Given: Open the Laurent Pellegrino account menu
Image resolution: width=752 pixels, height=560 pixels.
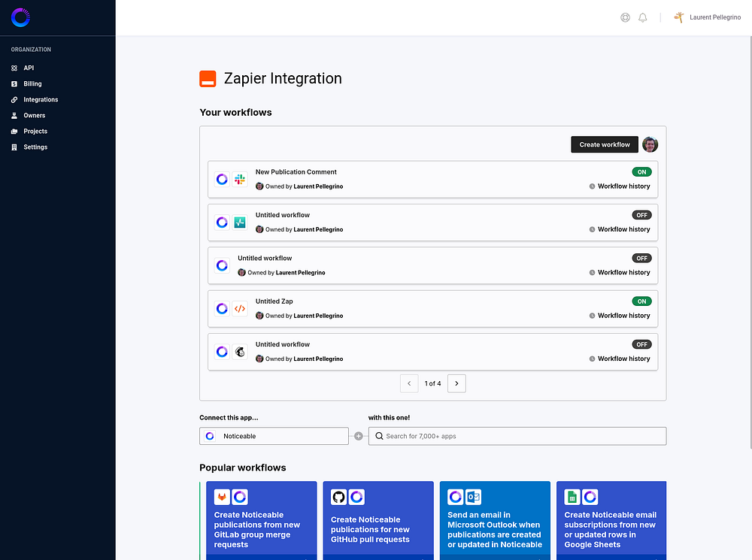Looking at the screenshot, I should click(x=708, y=18).
